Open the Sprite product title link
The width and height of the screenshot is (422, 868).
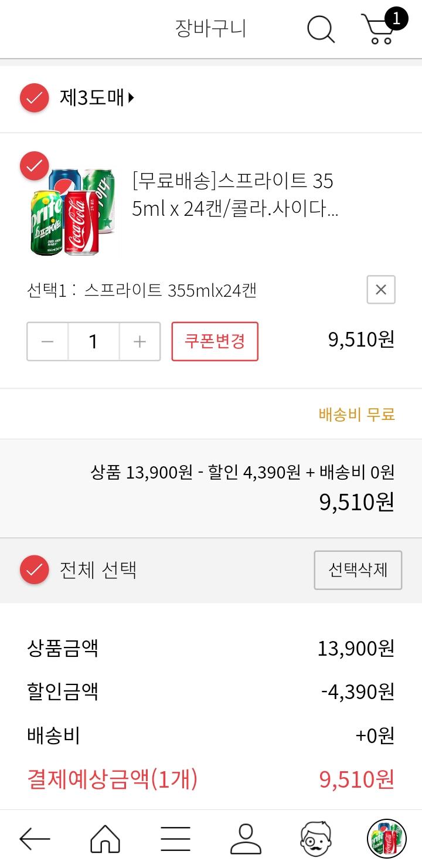coord(234,195)
